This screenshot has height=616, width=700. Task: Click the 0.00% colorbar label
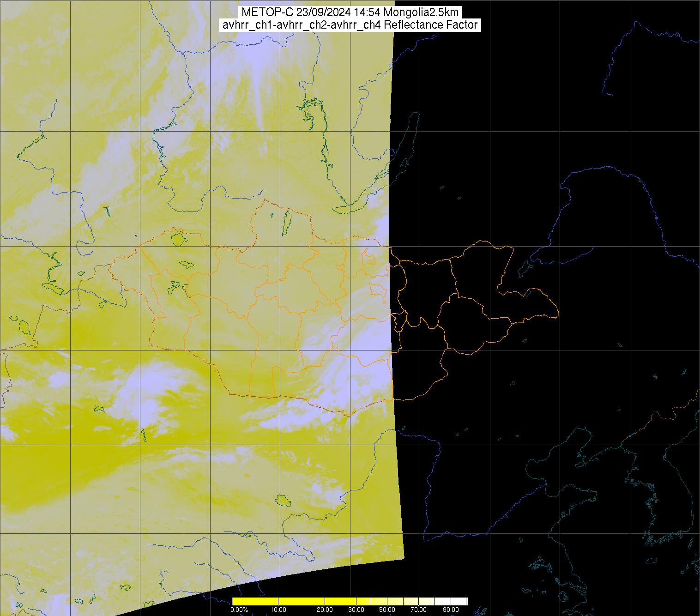pos(239,610)
